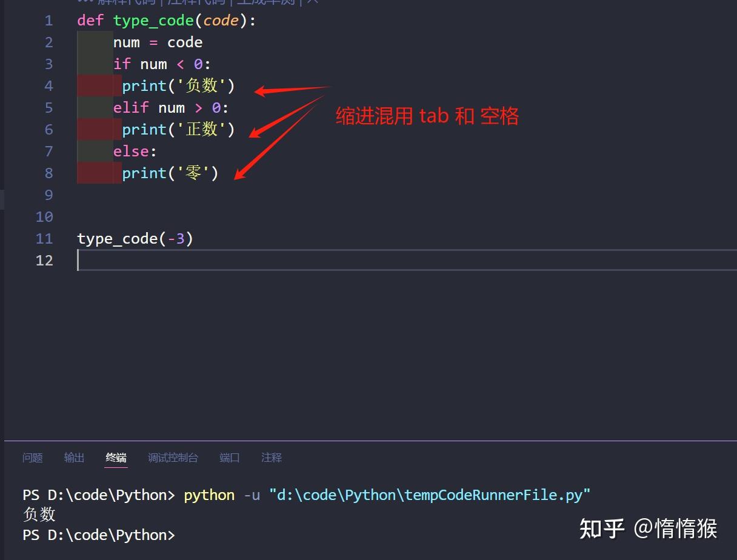Image resolution: width=737 pixels, height=560 pixels.
Task: Click the 负数 output in the terminal
Action: (x=38, y=514)
